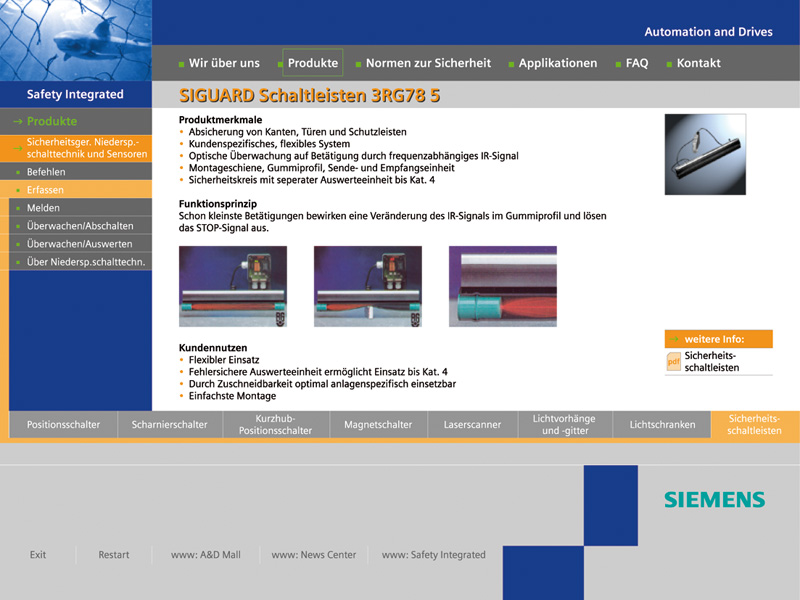Go to Normen zur Sicherheit

pos(428,63)
